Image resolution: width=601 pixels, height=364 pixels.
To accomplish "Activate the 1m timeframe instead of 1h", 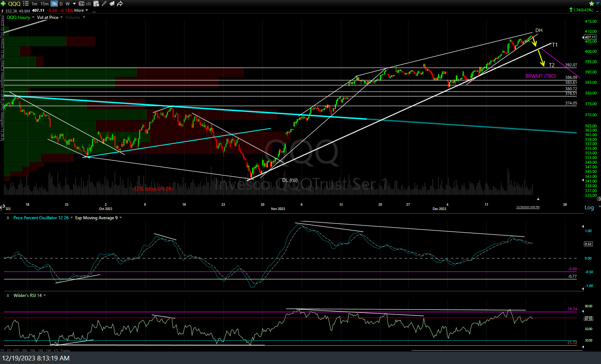I will point(34,4).
